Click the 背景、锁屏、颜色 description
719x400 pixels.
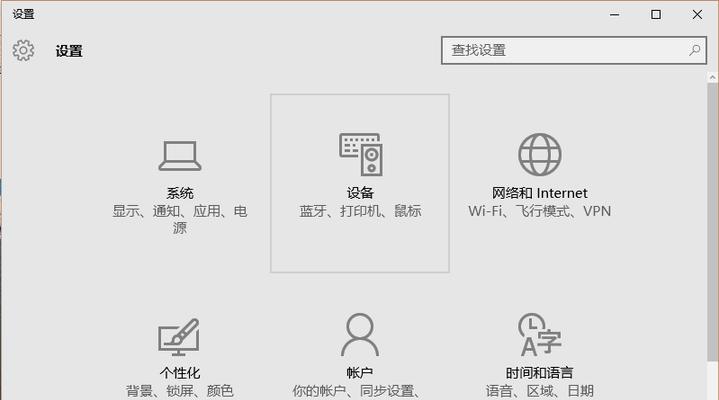click(x=180, y=391)
